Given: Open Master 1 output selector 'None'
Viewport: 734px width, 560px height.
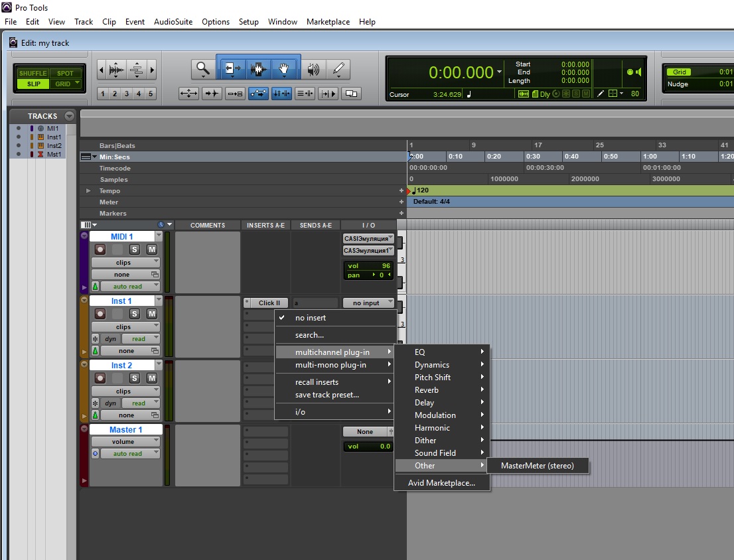Looking at the screenshot, I should point(366,431).
